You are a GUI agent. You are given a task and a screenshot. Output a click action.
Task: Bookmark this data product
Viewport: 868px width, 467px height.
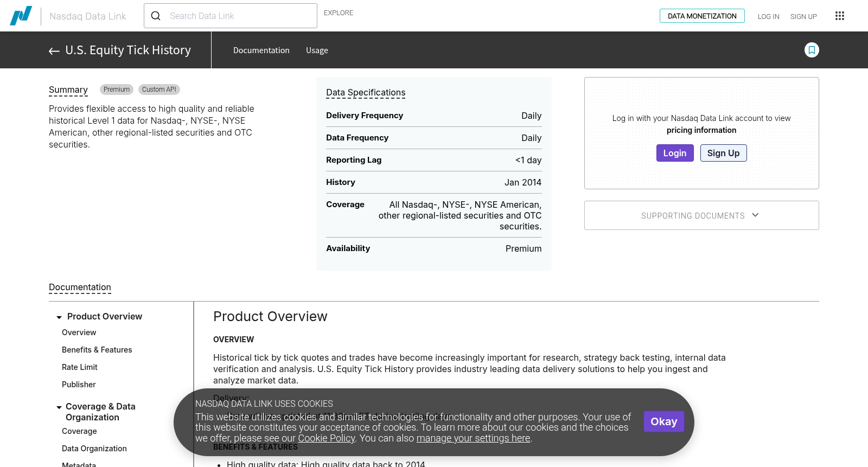tap(812, 50)
